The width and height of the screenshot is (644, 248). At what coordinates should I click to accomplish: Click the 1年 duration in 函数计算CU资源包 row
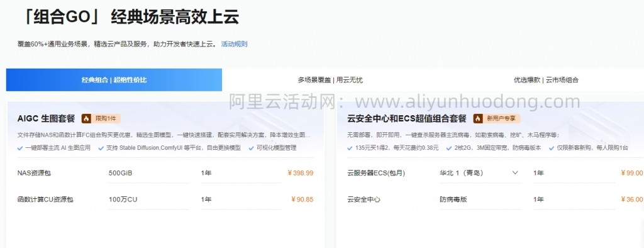pyautogui.click(x=206, y=200)
